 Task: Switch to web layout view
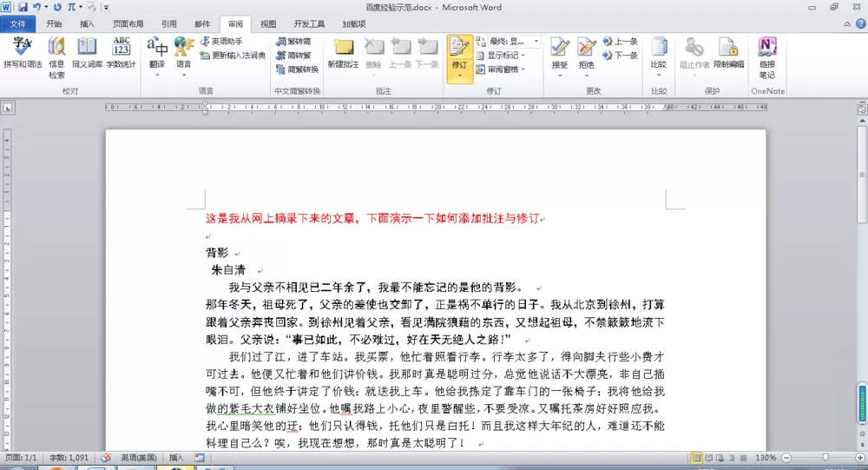coord(720,458)
